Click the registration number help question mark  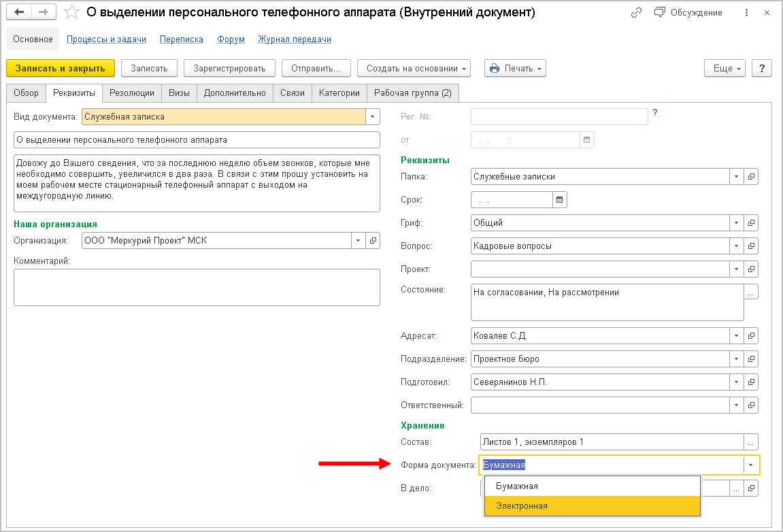(655, 113)
